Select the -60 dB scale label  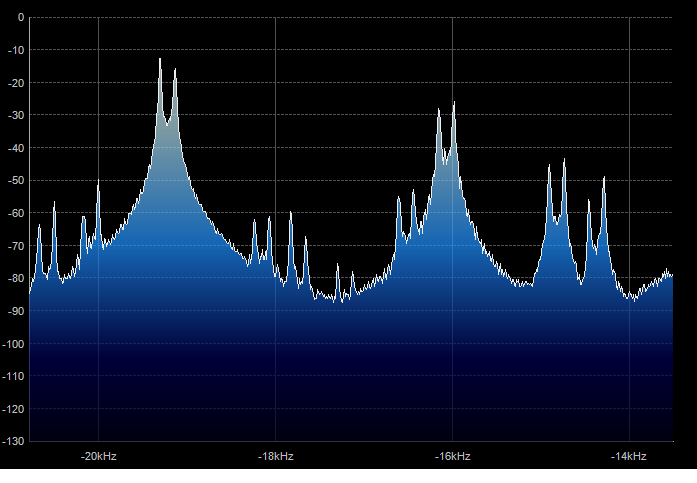pos(16,213)
